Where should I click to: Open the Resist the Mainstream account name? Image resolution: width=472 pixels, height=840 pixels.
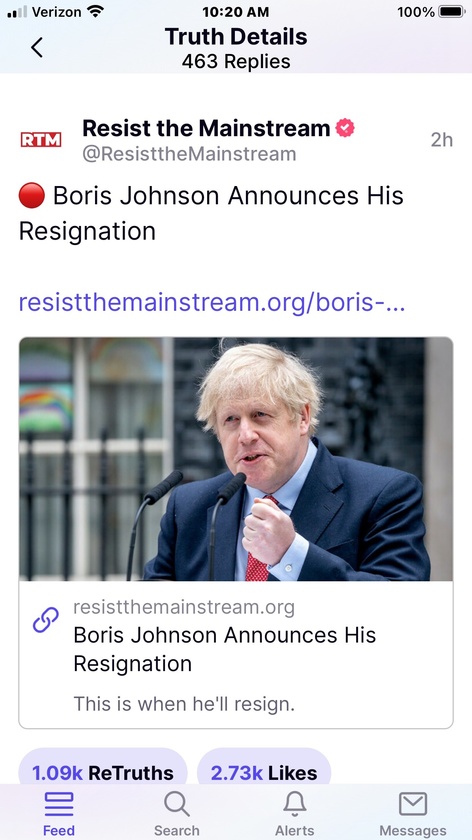coord(206,129)
